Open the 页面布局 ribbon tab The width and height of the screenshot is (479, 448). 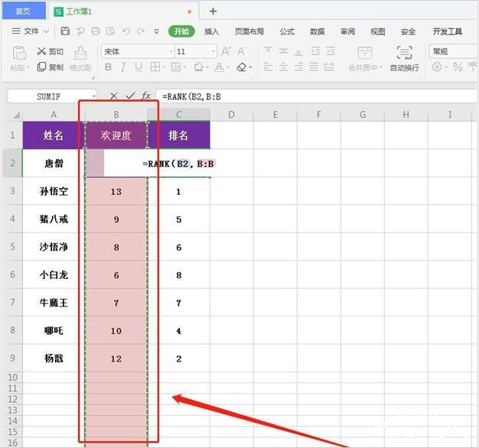click(x=249, y=31)
